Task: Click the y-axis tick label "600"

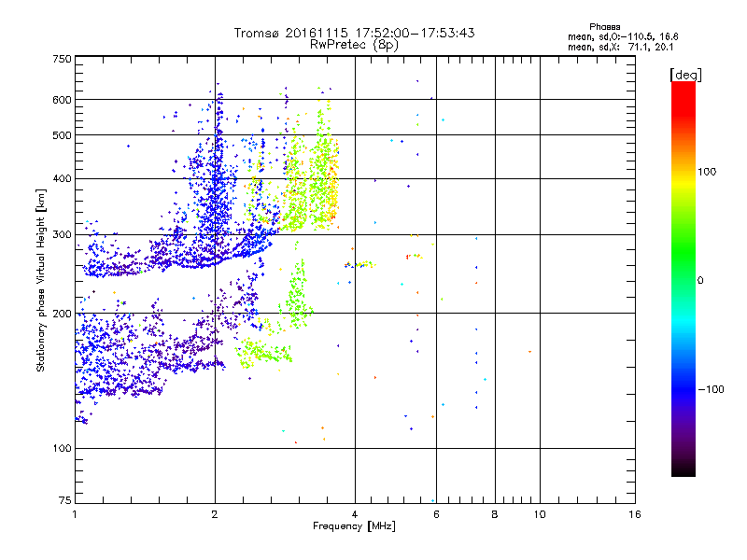Action: pyautogui.click(x=62, y=100)
